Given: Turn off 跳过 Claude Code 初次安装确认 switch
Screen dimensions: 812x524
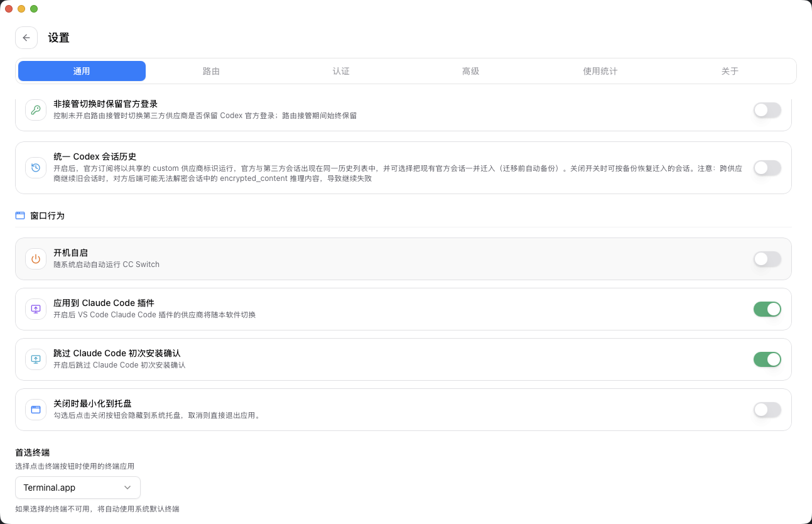Looking at the screenshot, I should point(767,359).
